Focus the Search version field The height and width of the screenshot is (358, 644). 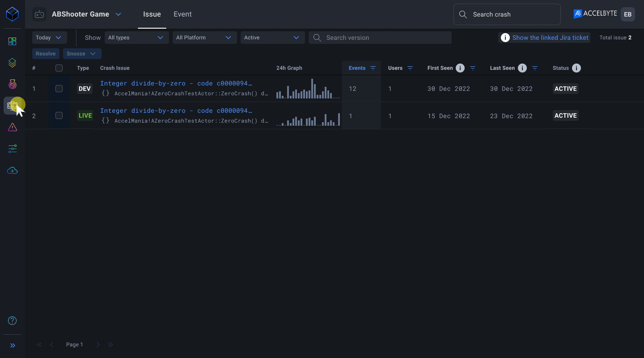(x=380, y=38)
